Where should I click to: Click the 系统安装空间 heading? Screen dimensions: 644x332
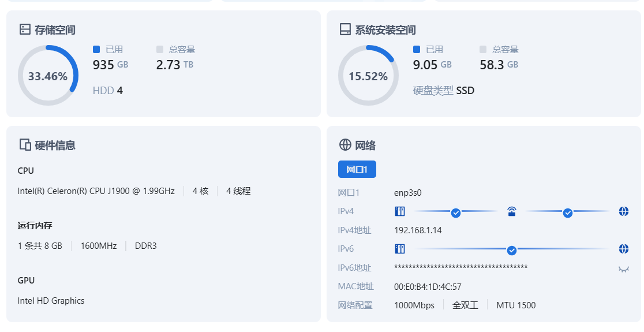[x=385, y=29]
